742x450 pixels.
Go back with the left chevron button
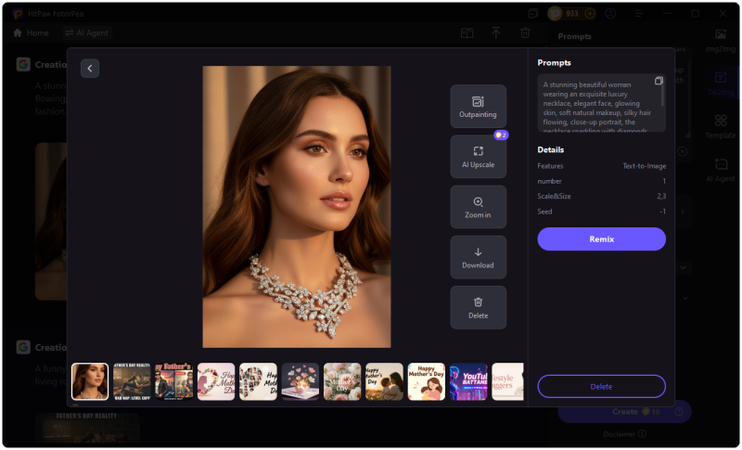pos(89,69)
